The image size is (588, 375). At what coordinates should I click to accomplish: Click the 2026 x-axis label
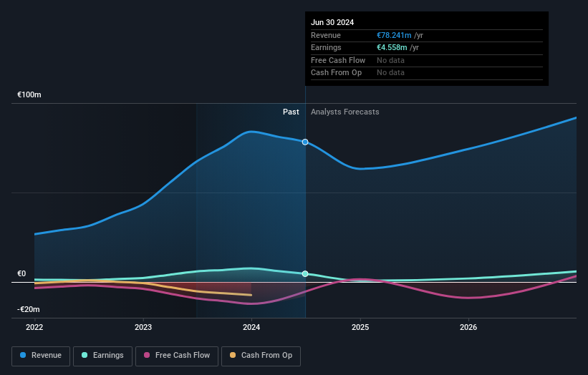[x=468, y=327]
